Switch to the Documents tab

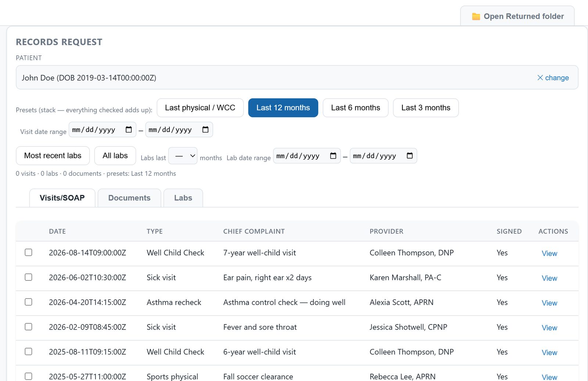129,198
